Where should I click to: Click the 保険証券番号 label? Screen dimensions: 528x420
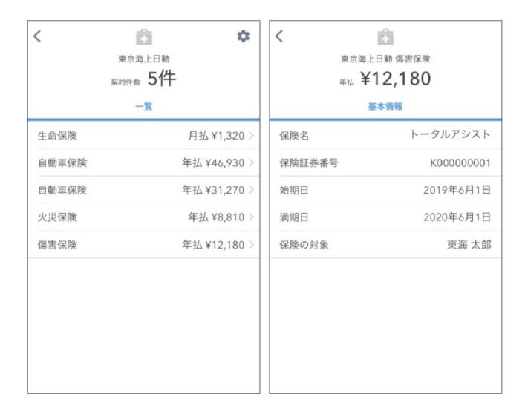coord(309,163)
